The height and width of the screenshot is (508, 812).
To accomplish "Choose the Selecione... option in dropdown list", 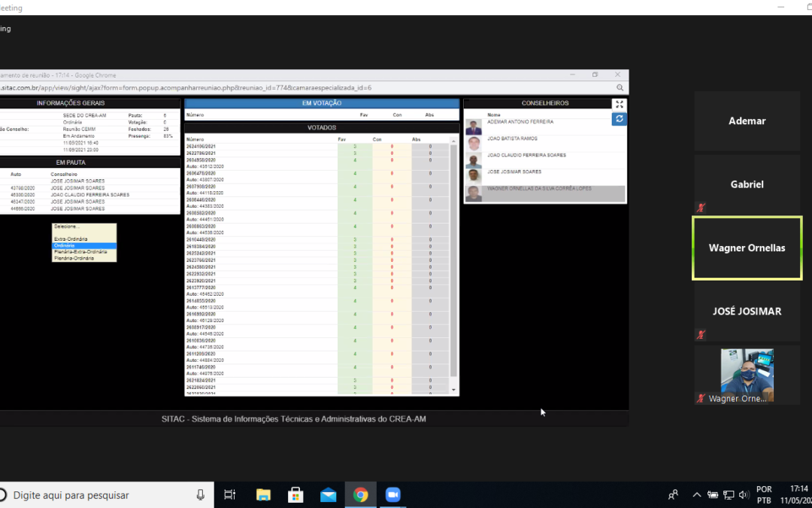I will pyautogui.click(x=84, y=227).
